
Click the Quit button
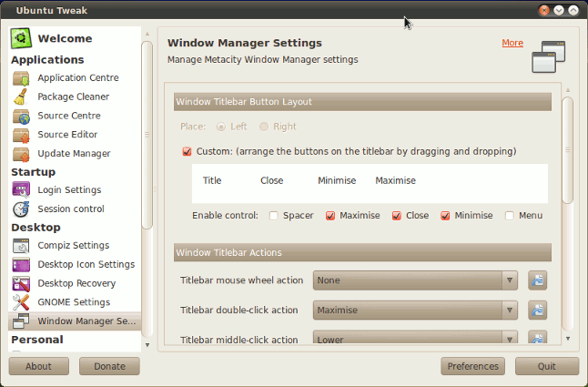(547, 366)
